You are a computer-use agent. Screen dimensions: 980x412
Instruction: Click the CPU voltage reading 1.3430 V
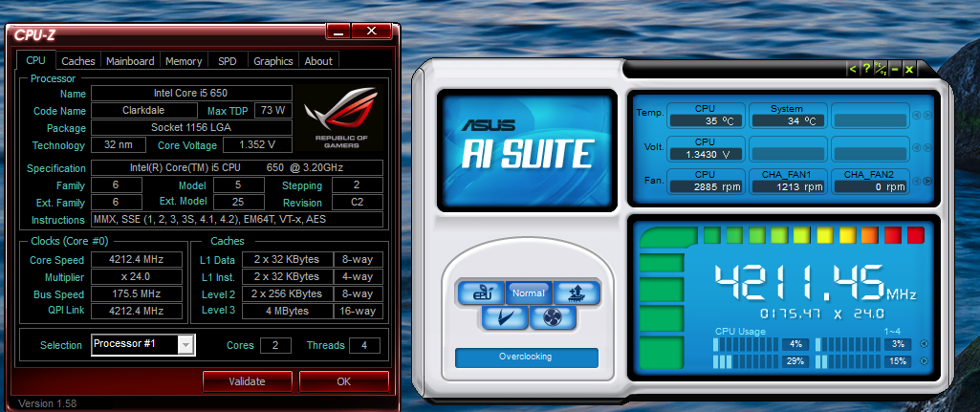[705, 154]
